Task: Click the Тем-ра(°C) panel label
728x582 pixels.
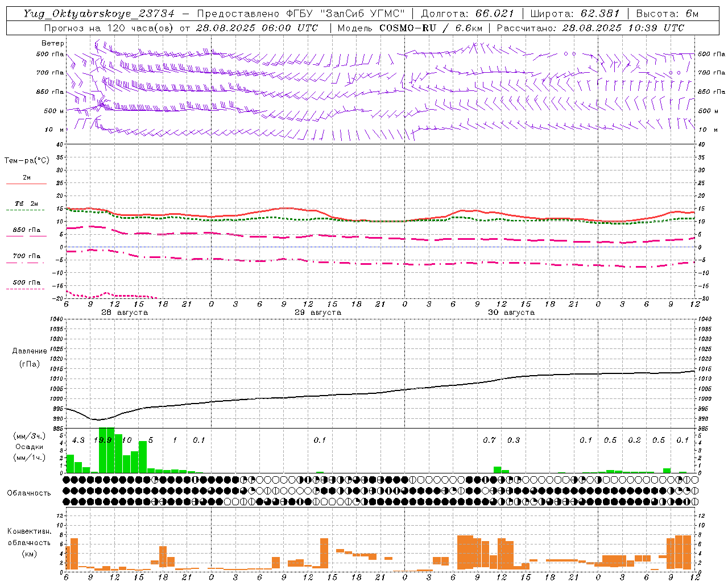Action: pyautogui.click(x=27, y=161)
